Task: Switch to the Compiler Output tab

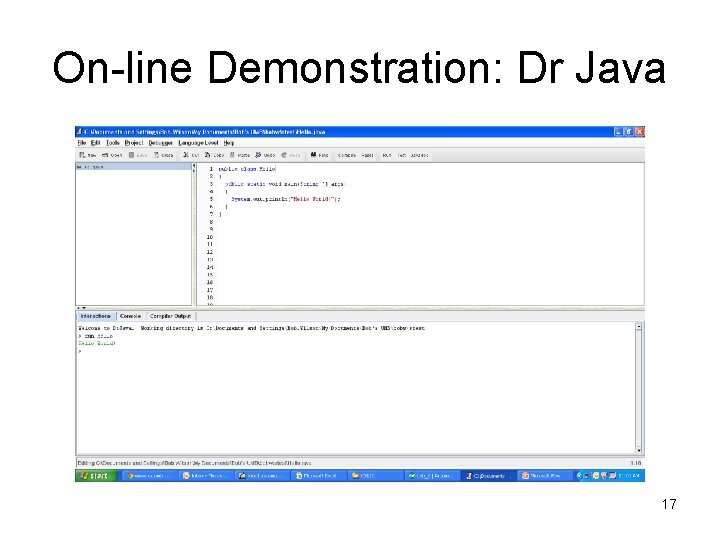Action: tap(170, 316)
